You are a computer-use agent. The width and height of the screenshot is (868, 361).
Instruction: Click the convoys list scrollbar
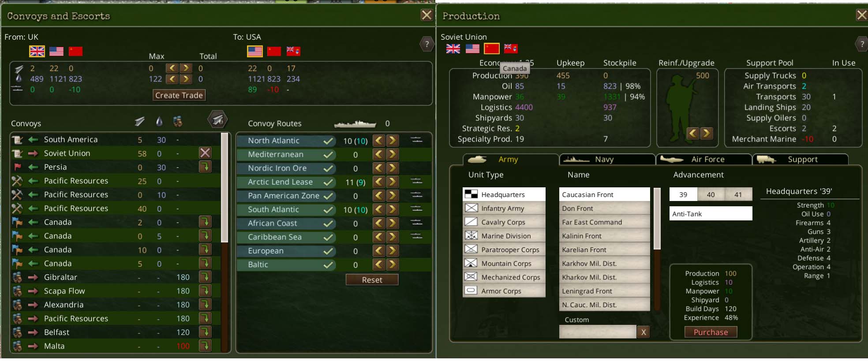224,188
